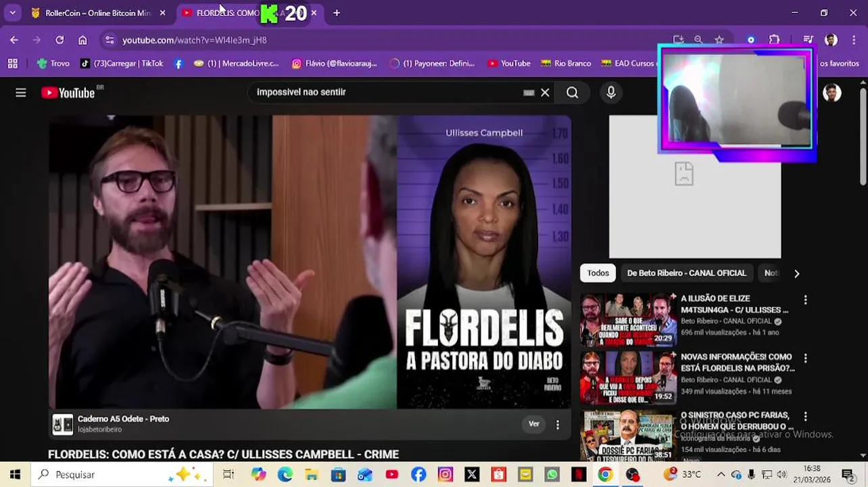Image resolution: width=868 pixels, height=487 pixels.
Task: Open the YouTube guide hamburger menu
Action: [21, 93]
